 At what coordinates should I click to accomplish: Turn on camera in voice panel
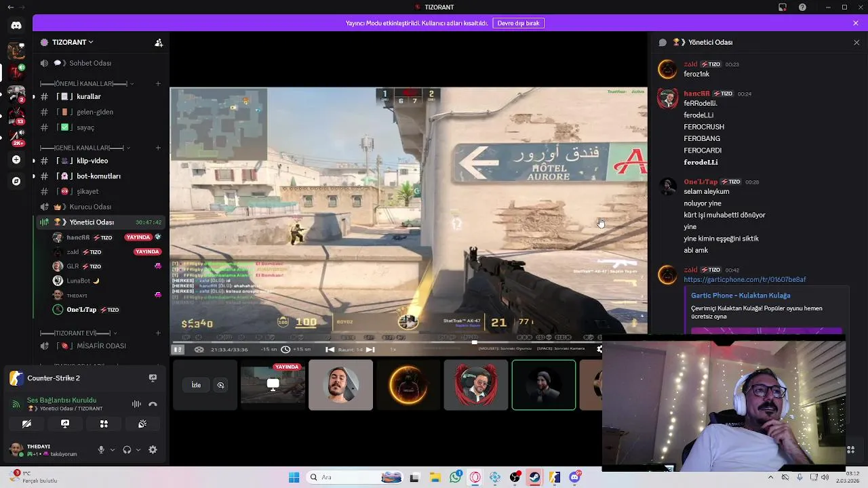(x=26, y=424)
